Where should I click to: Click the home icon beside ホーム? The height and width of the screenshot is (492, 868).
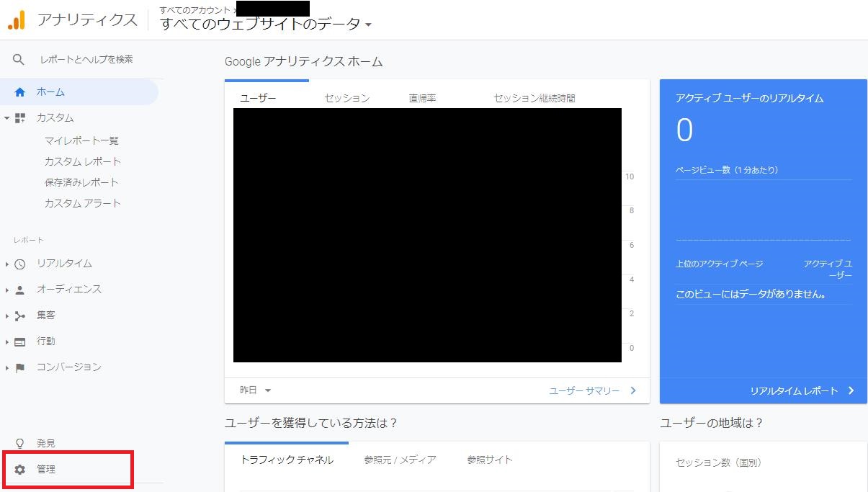[x=19, y=92]
